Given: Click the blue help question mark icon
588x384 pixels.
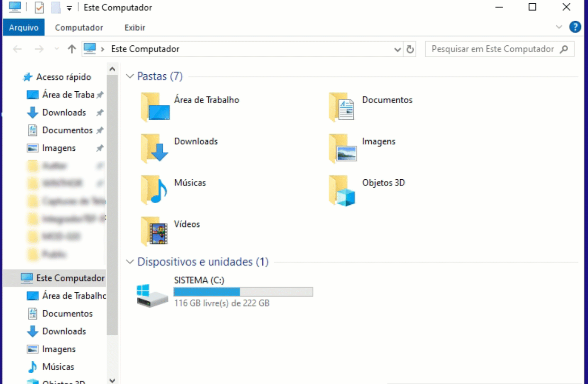Looking at the screenshot, I should 575,27.
